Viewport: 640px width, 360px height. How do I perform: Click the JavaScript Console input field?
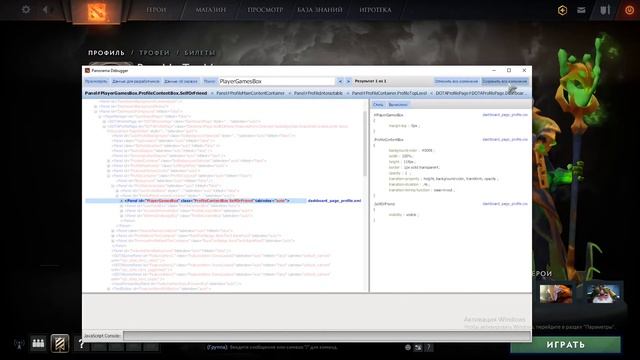[x=327, y=336]
